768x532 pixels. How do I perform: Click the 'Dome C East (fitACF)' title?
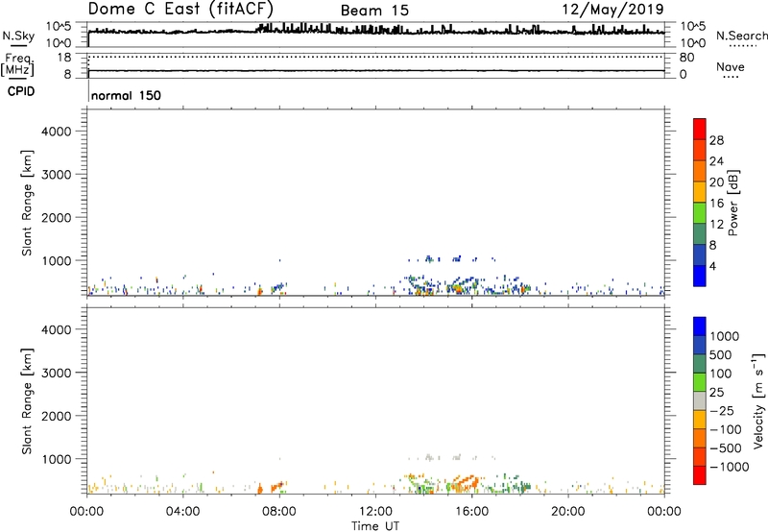[180, 10]
